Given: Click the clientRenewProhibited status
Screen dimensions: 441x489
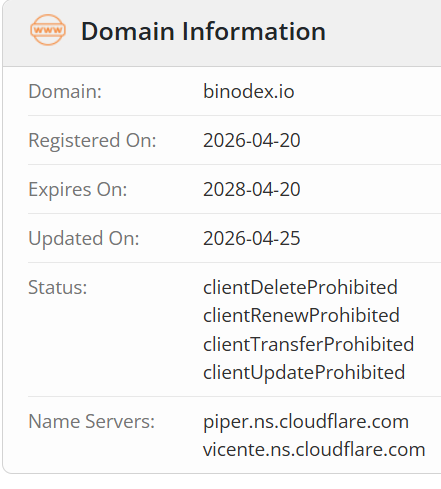Looking at the screenshot, I should pos(301,315).
